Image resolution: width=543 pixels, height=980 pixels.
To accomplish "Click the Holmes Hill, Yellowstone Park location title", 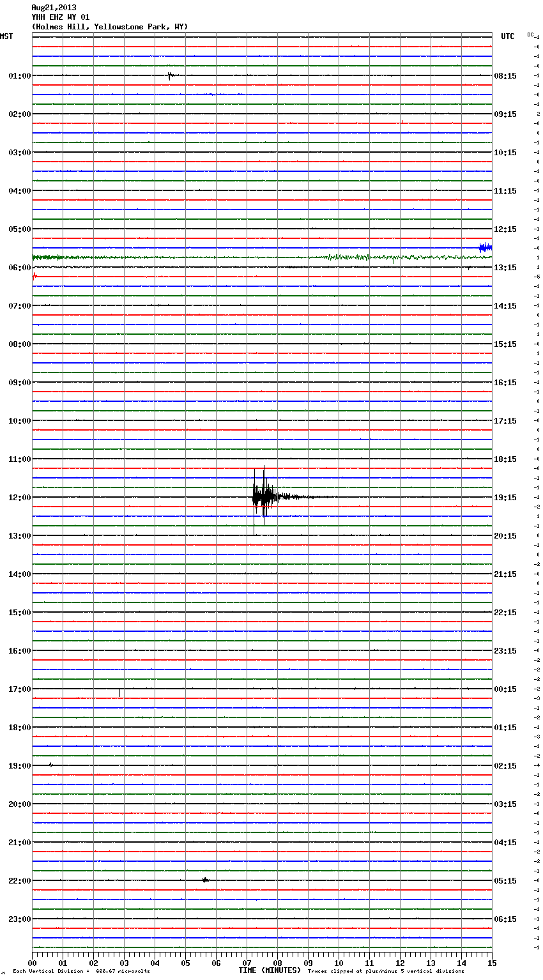I will click(110, 27).
